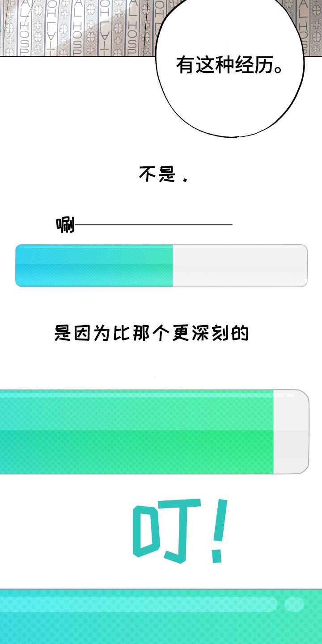This screenshot has height=644, width=322.
Task: Click the white unfilled end of the green bar
Action: point(291,432)
